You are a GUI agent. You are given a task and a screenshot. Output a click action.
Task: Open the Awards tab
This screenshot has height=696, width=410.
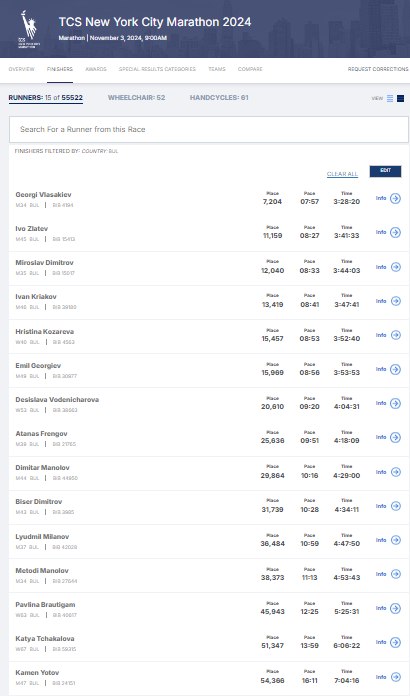[96, 69]
